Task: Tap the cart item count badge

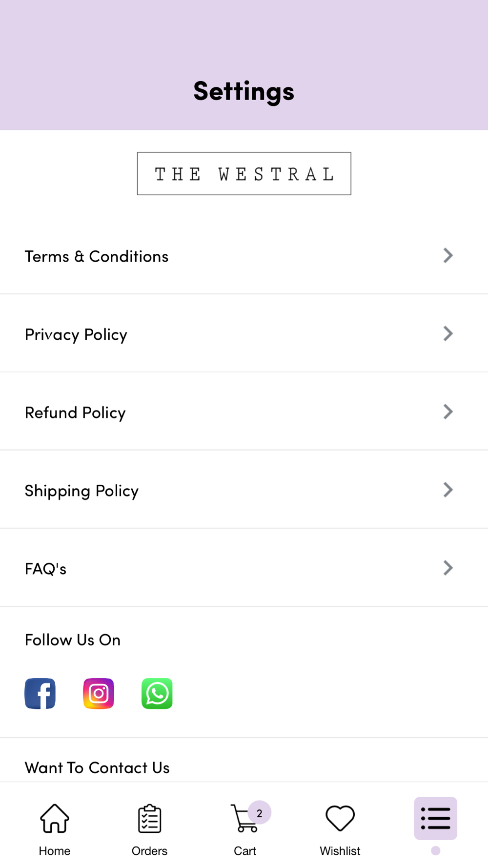Action: point(260,813)
